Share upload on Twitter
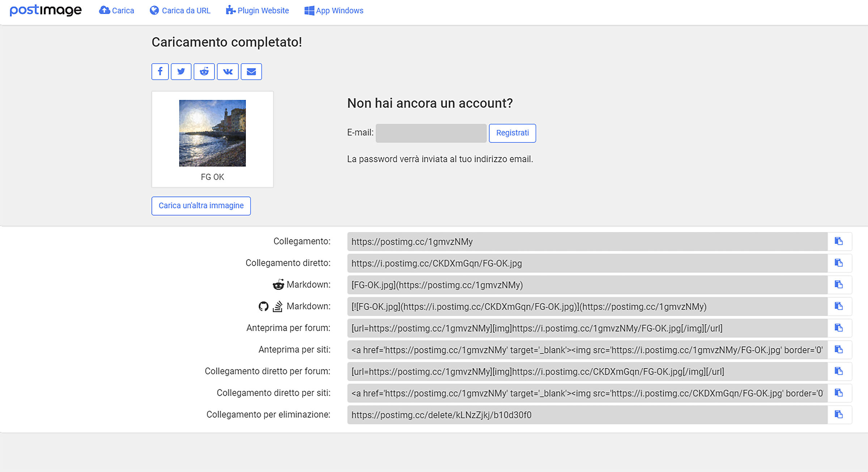This screenshot has width=868, height=472. point(181,71)
